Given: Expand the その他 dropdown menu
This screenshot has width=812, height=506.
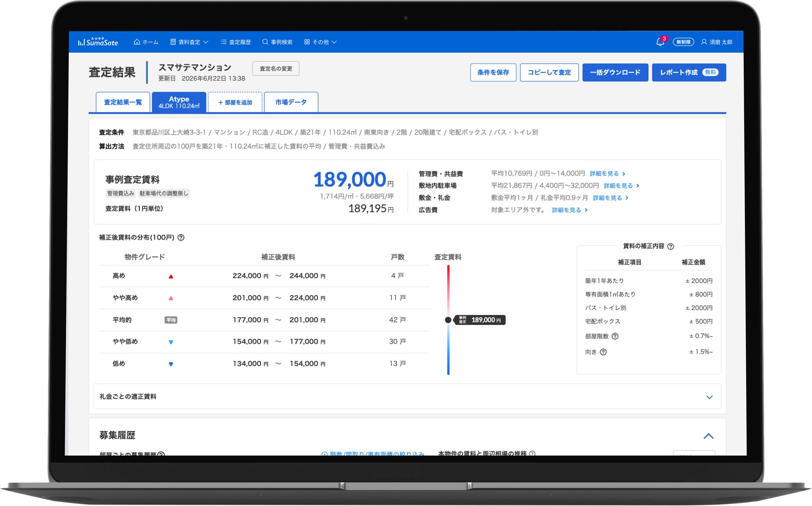Looking at the screenshot, I should [x=320, y=42].
